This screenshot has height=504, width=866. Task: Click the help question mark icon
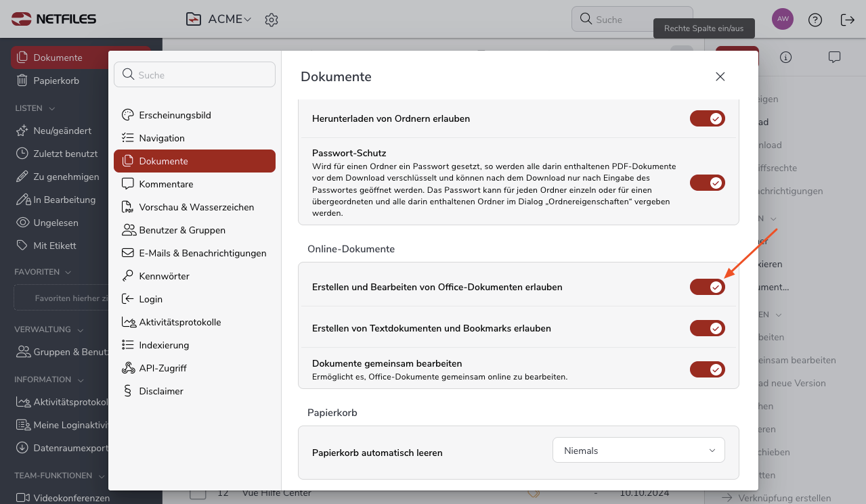(x=815, y=20)
